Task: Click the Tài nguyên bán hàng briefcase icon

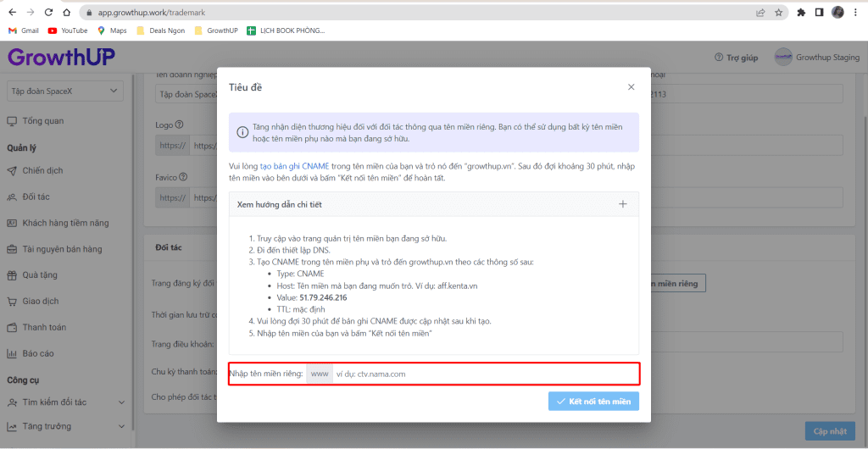Action: click(12, 249)
